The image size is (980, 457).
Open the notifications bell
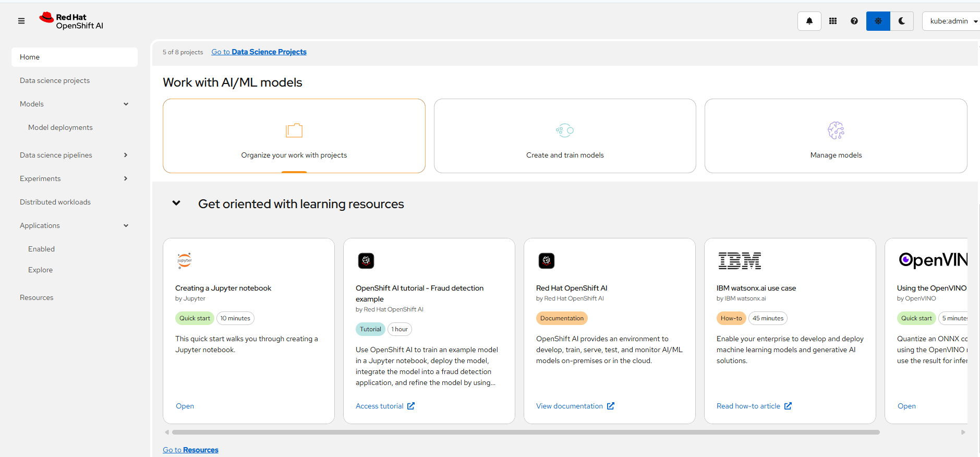809,21
